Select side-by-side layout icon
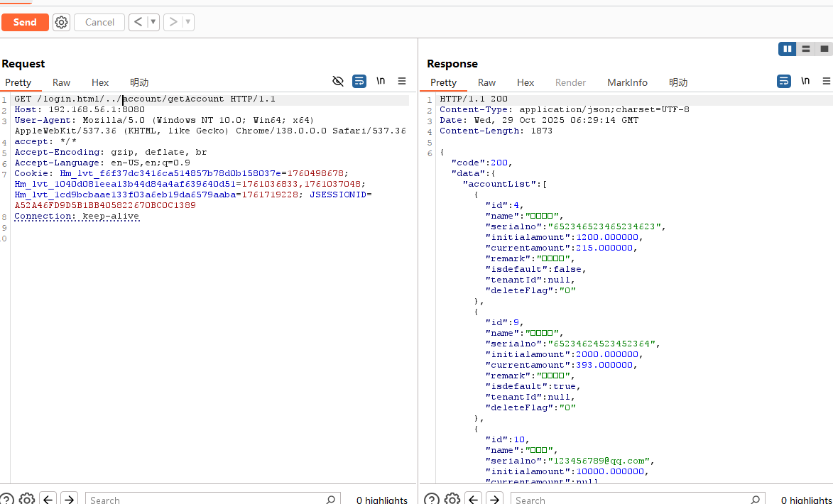 (x=787, y=49)
